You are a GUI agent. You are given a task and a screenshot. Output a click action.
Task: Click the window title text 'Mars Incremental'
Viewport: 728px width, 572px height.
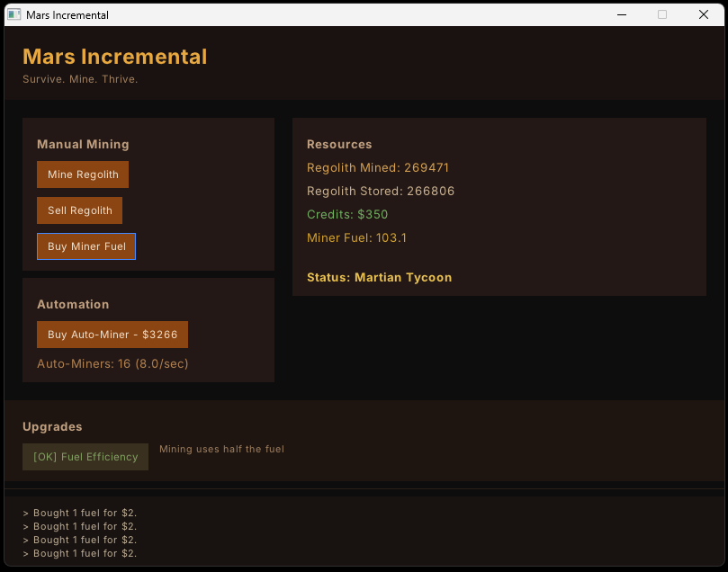(67, 15)
